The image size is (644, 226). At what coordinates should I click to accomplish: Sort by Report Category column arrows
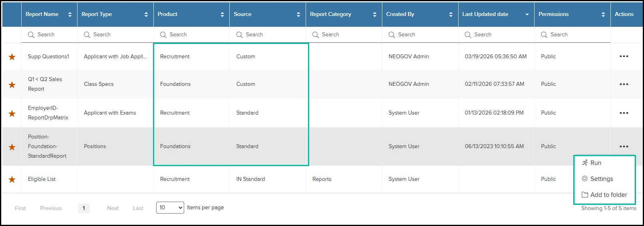[374, 14]
